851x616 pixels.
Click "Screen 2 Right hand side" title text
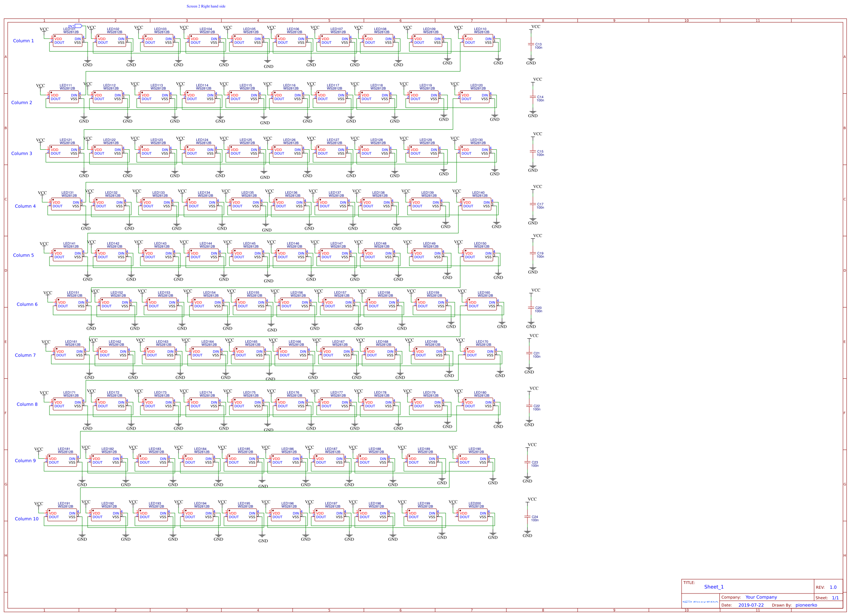(206, 6)
